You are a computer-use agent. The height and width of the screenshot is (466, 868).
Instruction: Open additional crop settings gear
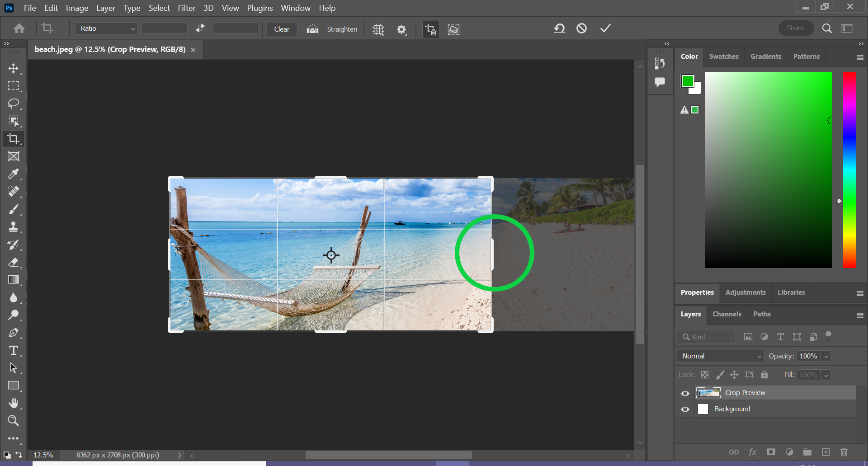401,29
